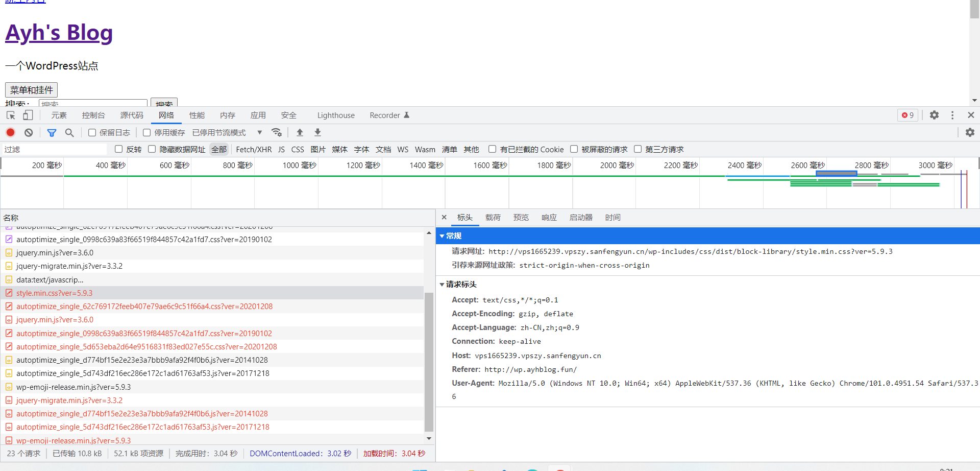Select wp-emoji-release.min.js?ver=5.9.3 black row
The width and height of the screenshot is (980, 471).
pos(212,387)
